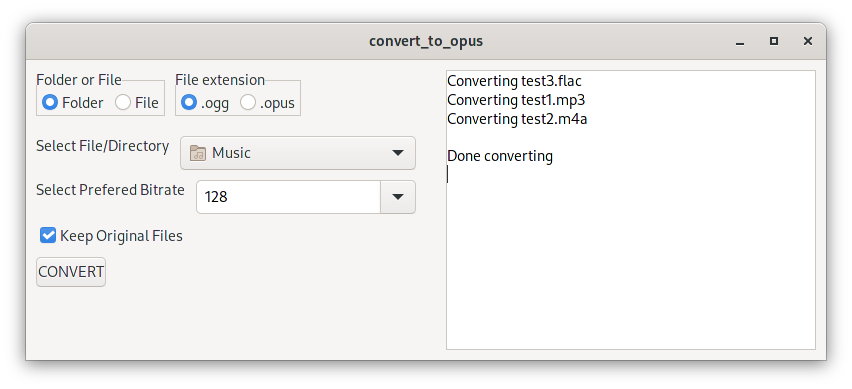Choose the .ogg file extension option
Viewport: 852px width, 389px height.
(189, 102)
